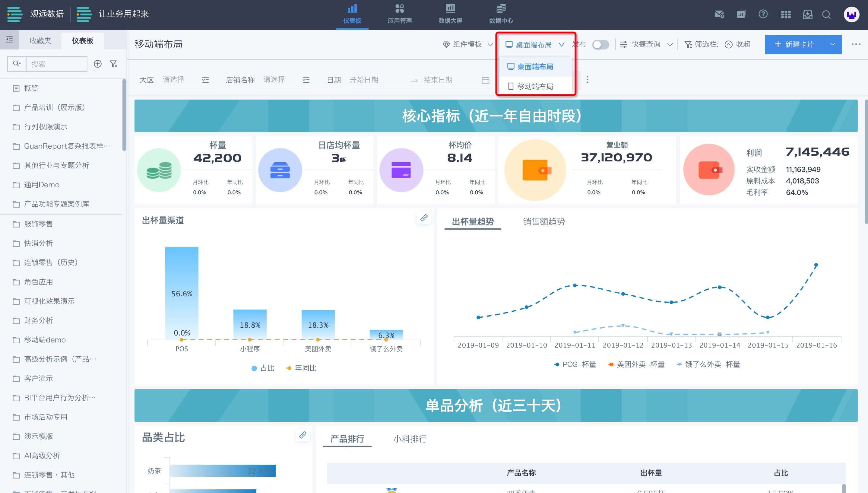Click the 奶茶 bar in 品类占比
The height and width of the screenshot is (493, 868).
pos(223,471)
